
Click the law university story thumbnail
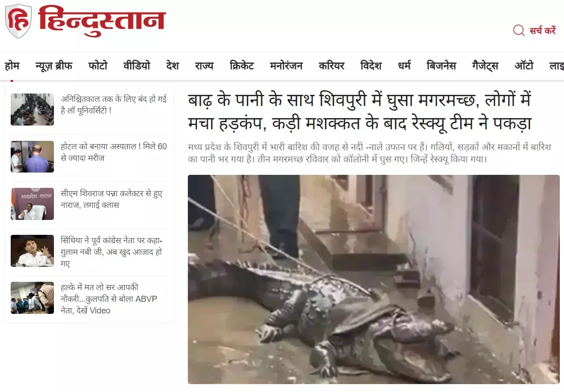click(33, 110)
